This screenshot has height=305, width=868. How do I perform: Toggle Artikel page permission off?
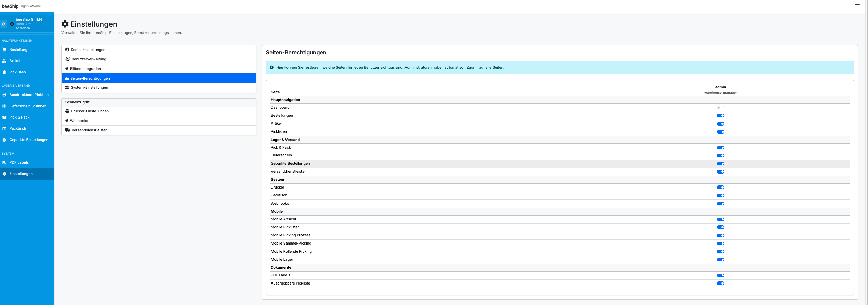pyautogui.click(x=720, y=124)
